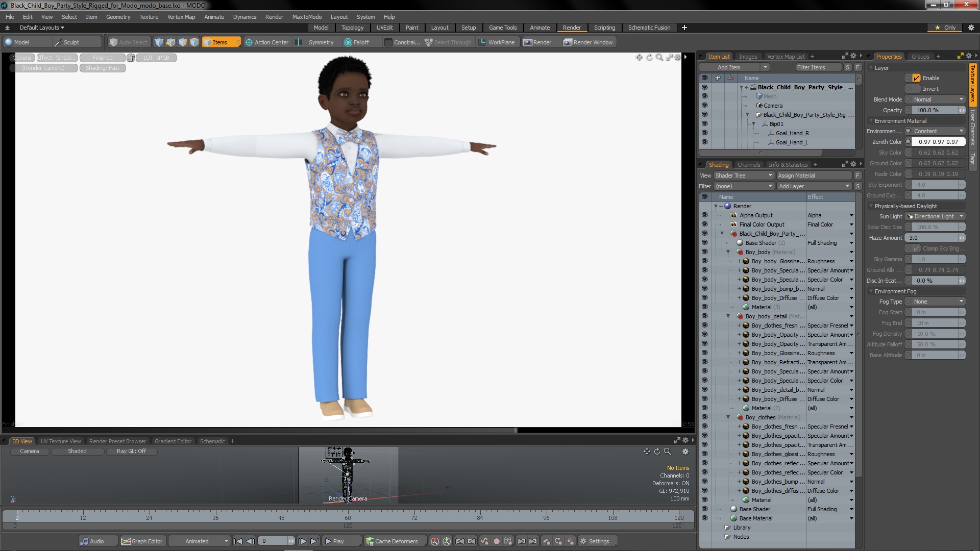Select Polygons selection mode cube icon
The width and height of the screenshot is (980, 551).
pos(182,42)
